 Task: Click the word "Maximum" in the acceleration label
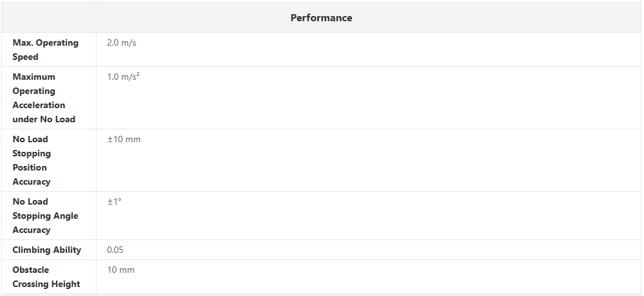(x=34, y=77)
